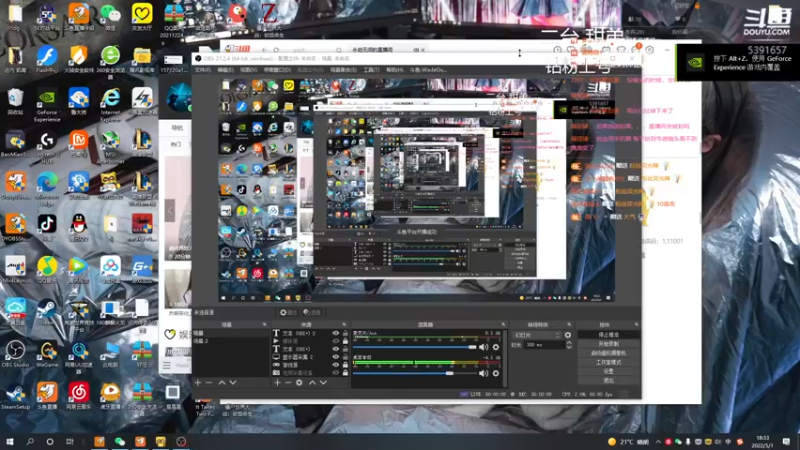
Task: Toggle visibility of second sources row
Action: coord(335,341)
